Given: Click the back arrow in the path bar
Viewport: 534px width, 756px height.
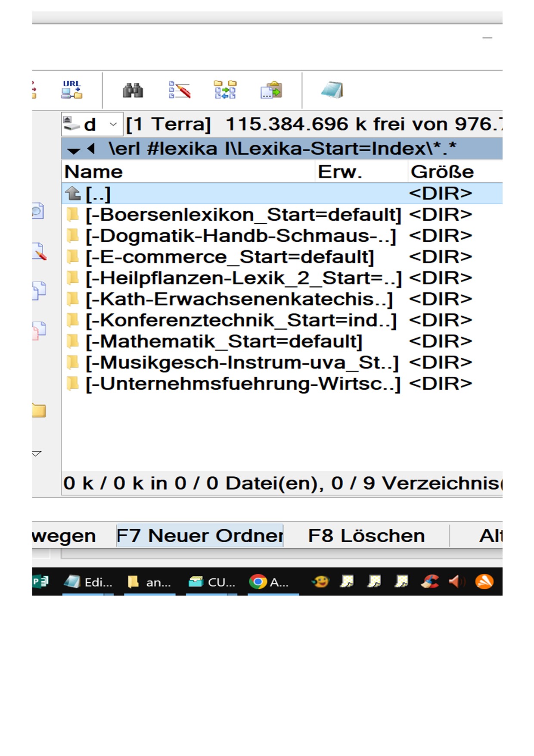Looking at the screenshot, I should (x=91, y=149).
